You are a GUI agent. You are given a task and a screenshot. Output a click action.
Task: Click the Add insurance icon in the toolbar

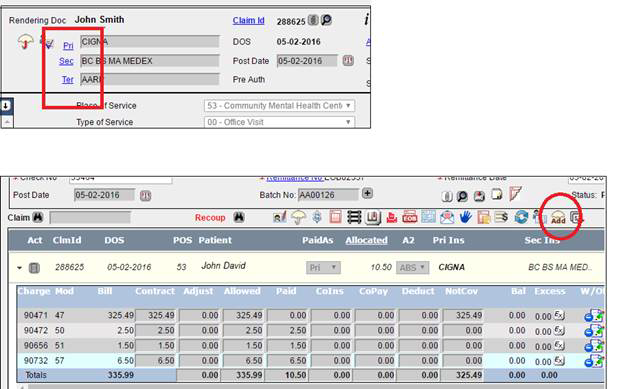coord(558,217)
